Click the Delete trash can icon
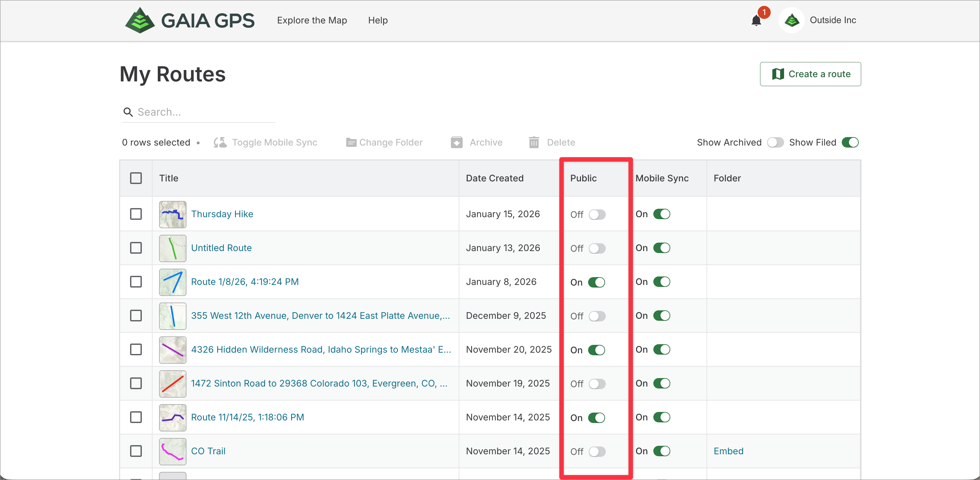Screen dimensions: 980x480 click(x=534, y=143)
